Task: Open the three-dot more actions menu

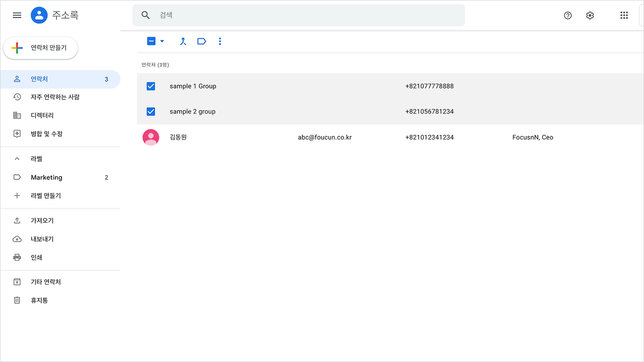Action: (x=220, y=41)
